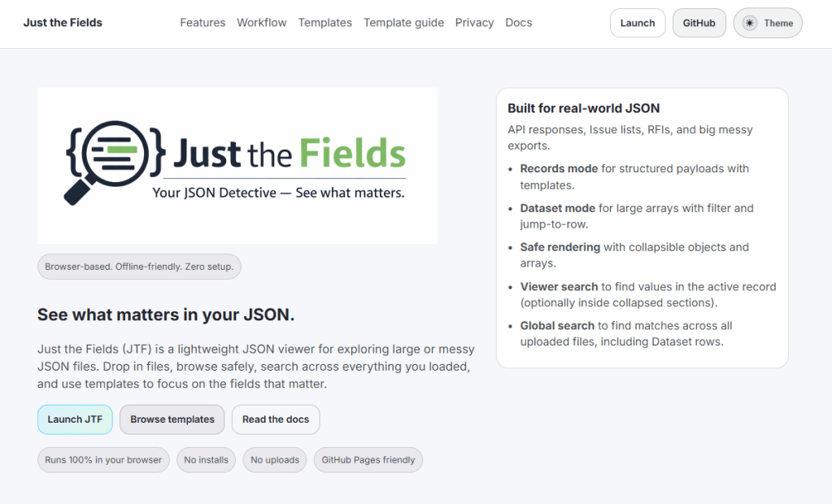Click the GitHub Pages friendly tag
Screen dimensions: 832x504
click(368, 460)
